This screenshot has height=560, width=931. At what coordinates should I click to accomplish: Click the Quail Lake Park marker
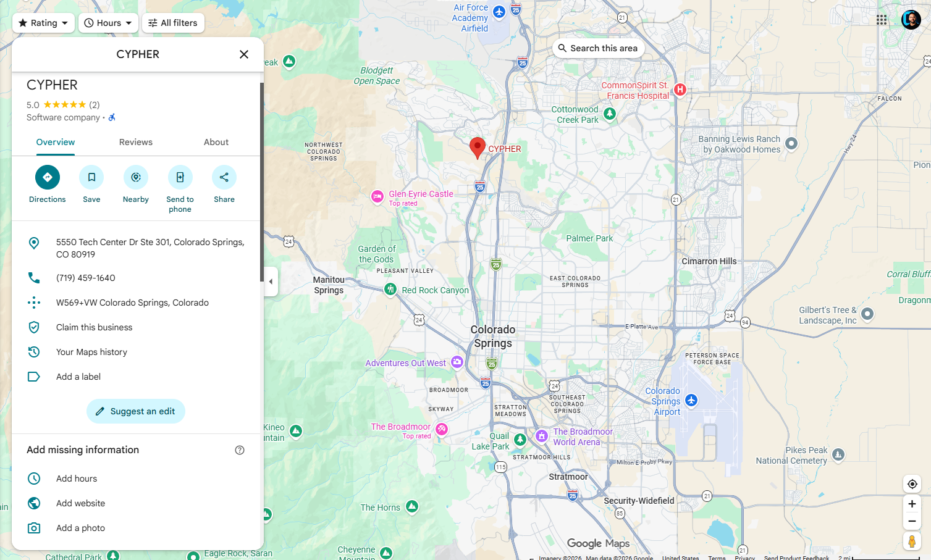coord(520,439)
